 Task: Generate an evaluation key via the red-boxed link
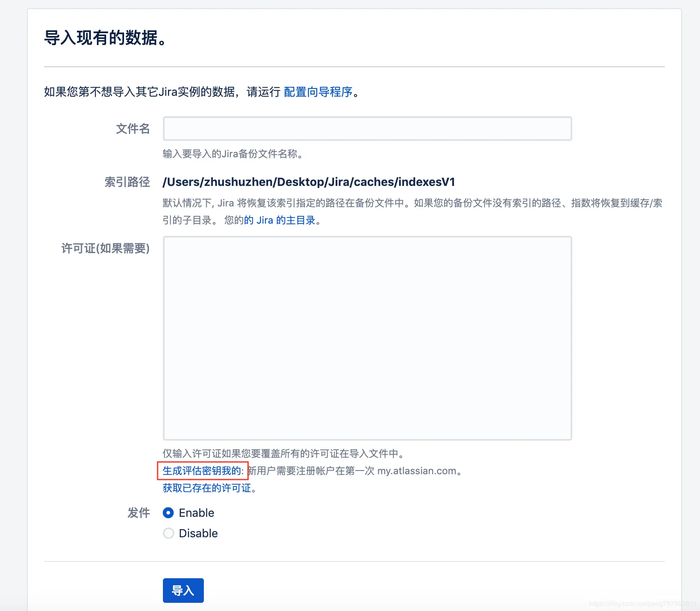pos(201,471)
